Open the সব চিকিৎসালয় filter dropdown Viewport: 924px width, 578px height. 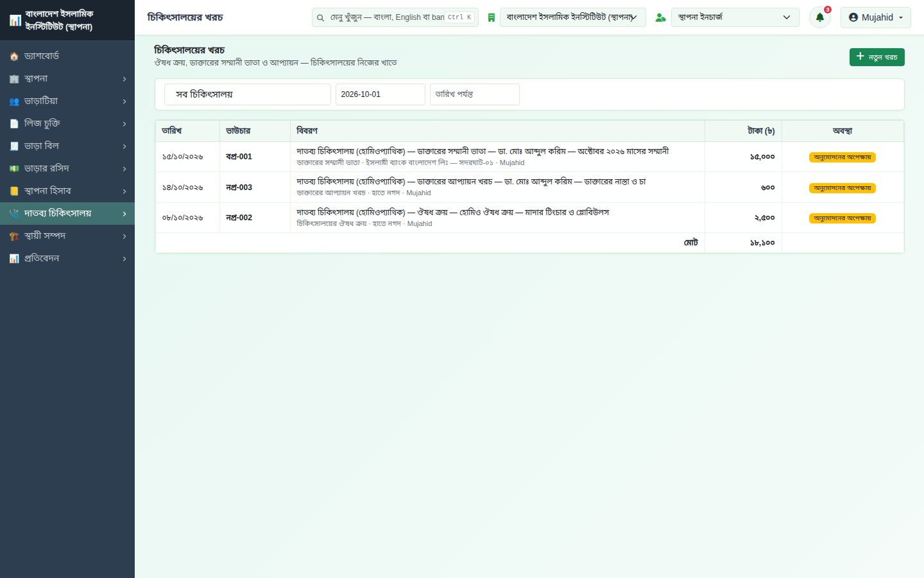click(248, 94)
